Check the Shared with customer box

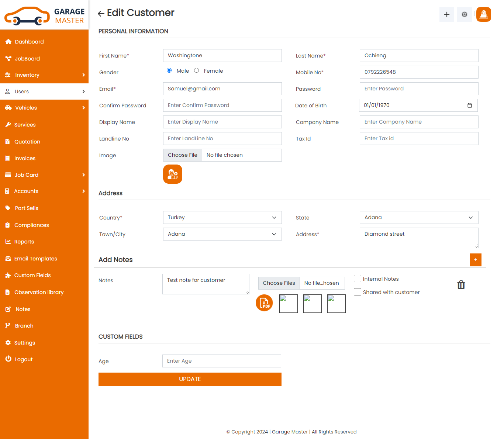click(358, 292)
